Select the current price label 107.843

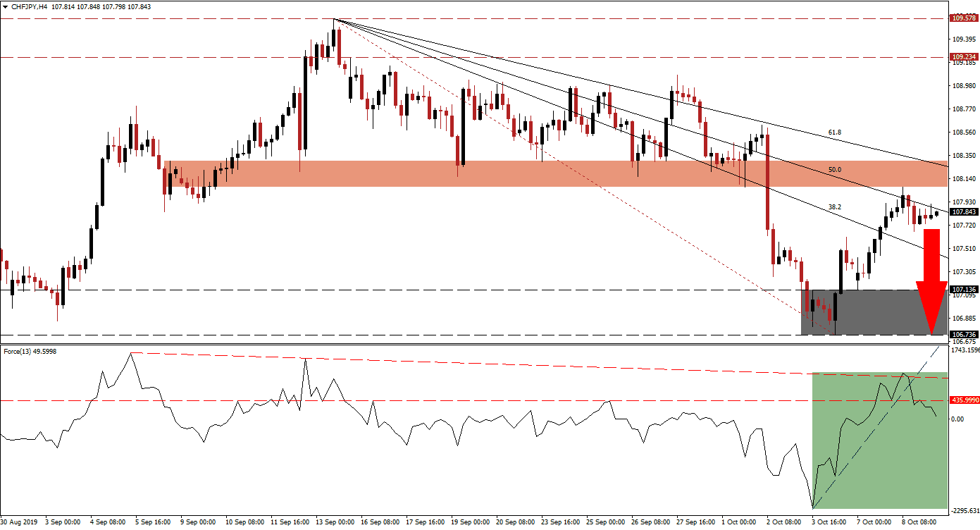tap(964, 211)
